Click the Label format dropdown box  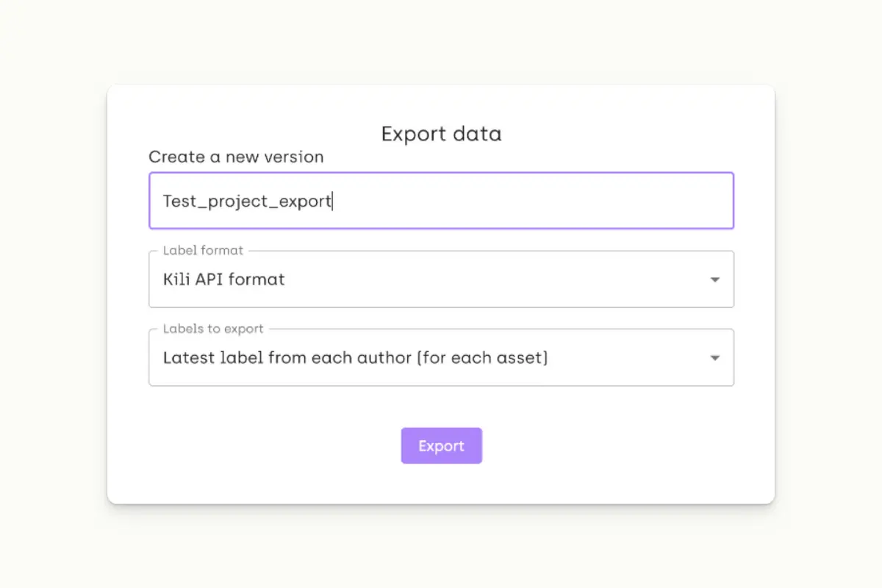(441, 279)
